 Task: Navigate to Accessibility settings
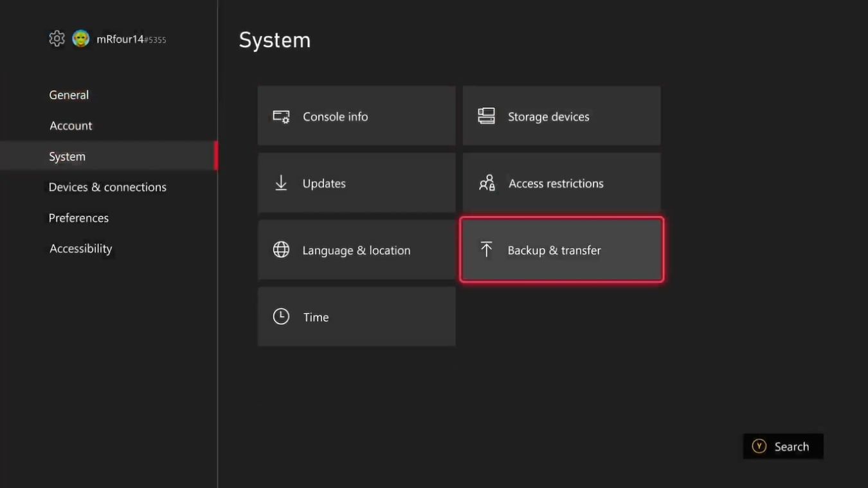coord(80,249)
